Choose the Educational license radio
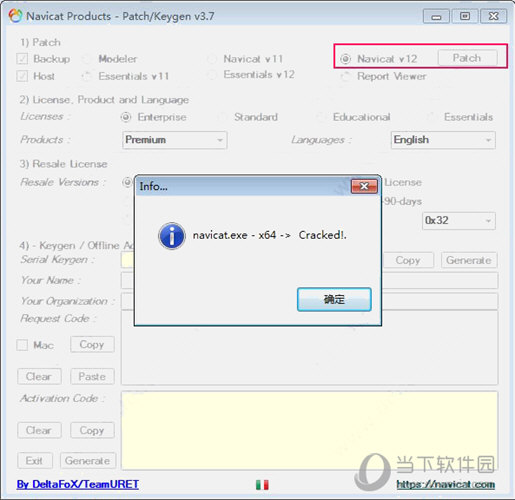The image size is (515, 500). coord(321,117)
